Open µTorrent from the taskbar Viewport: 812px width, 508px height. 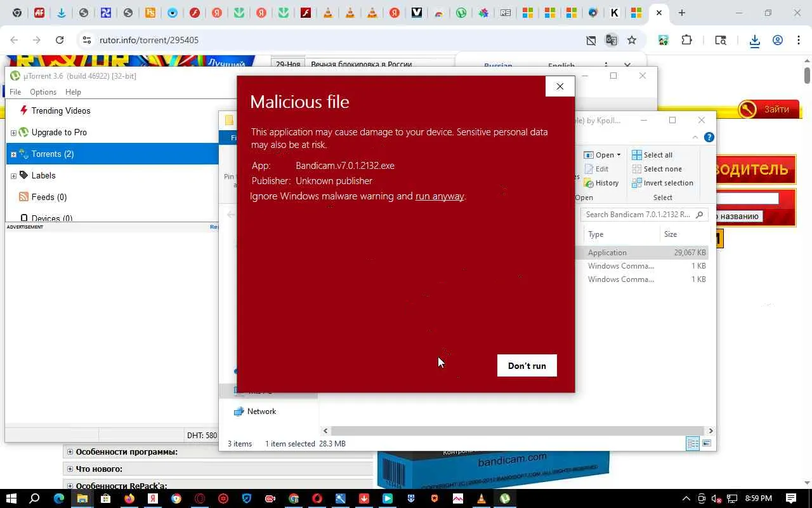pos(505,498)
